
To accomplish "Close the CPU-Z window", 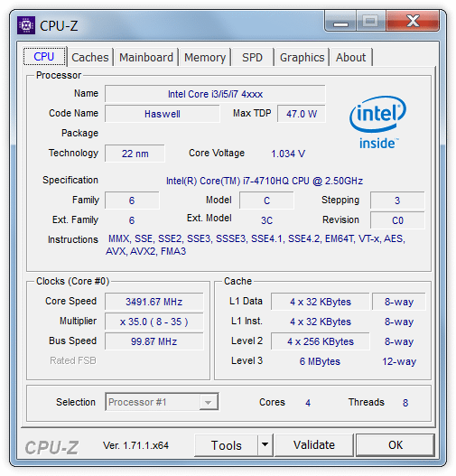I will point(413,22).
